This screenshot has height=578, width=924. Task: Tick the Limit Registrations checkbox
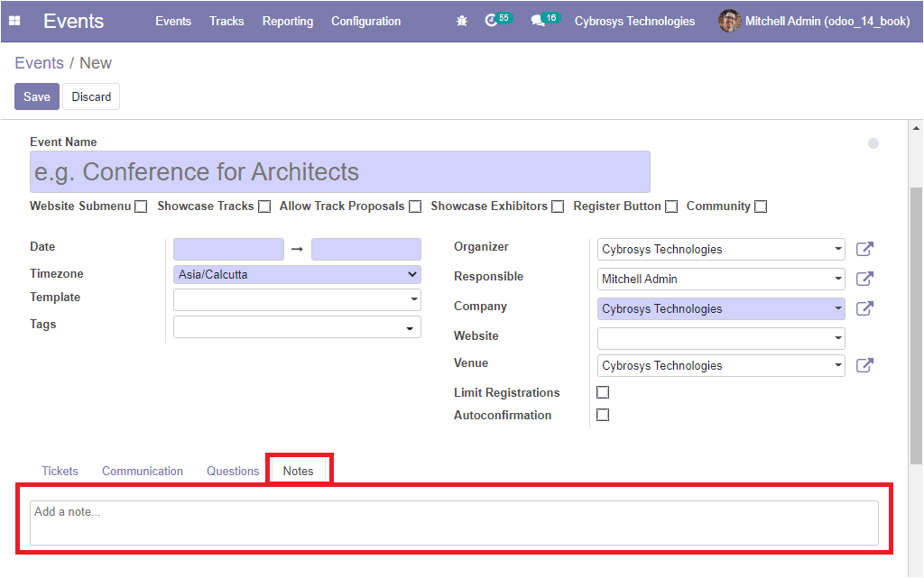[x=603, y=392]
